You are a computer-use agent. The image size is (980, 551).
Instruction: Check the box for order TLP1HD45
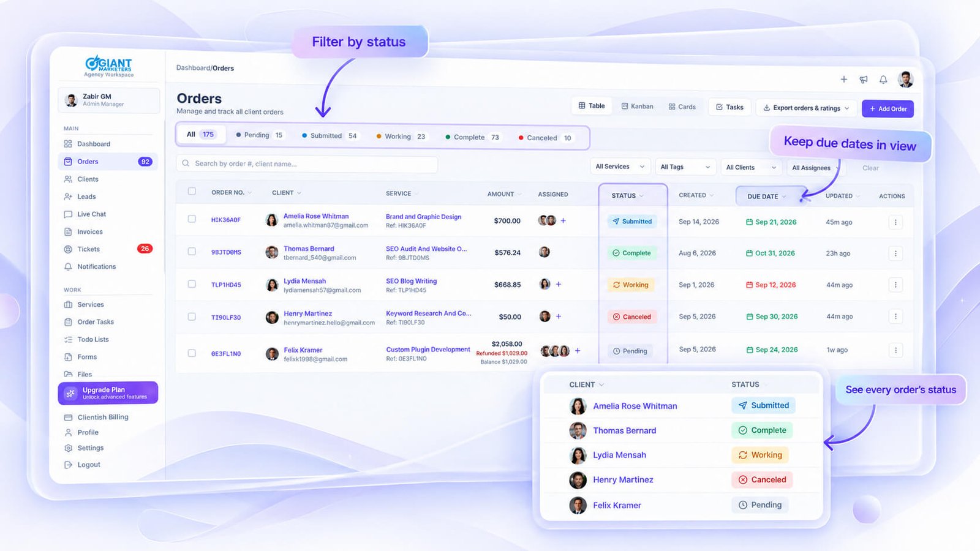192,284
